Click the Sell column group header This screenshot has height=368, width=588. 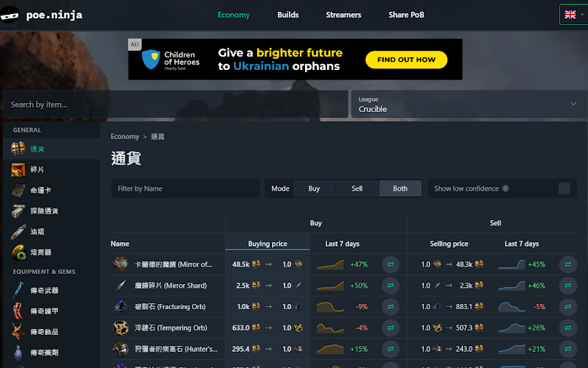pyautogui.click(x=495, y=223)
